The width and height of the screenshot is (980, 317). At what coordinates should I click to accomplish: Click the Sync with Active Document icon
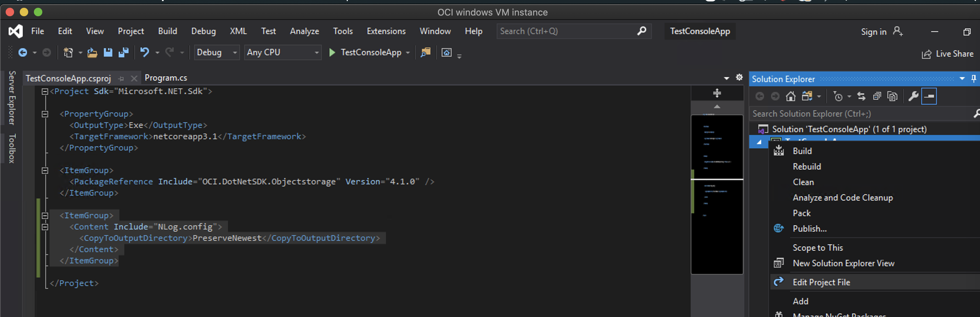pos(861,97)
